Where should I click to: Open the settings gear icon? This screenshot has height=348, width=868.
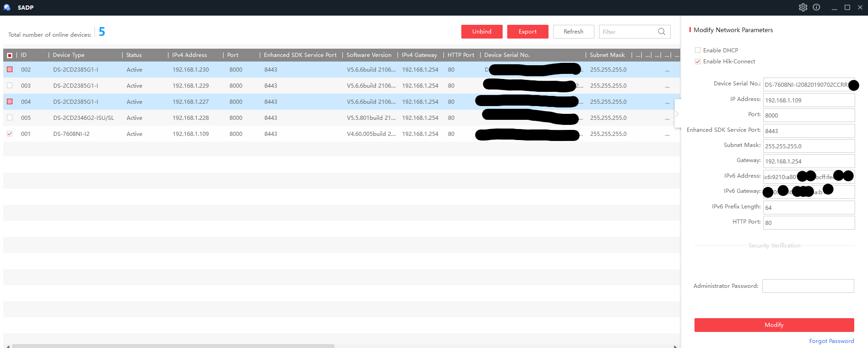tap(803, 7)
